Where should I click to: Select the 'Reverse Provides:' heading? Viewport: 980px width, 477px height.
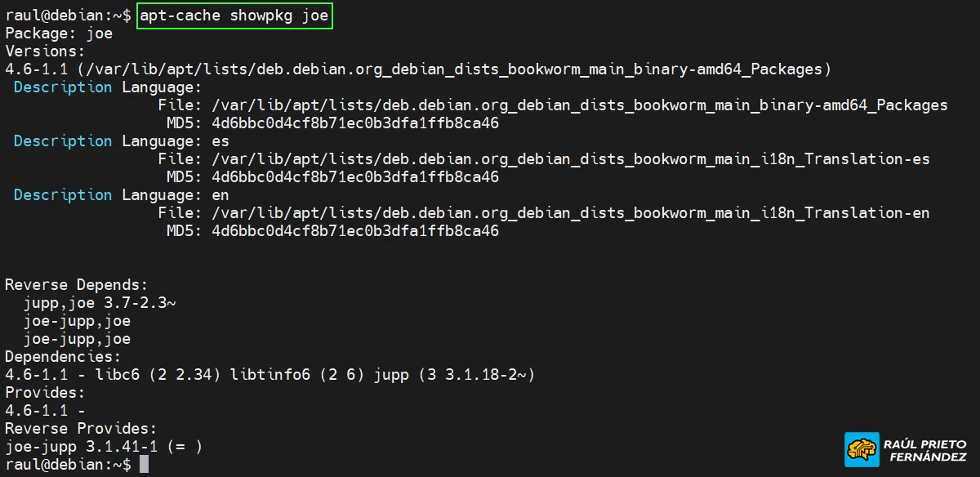pyautogui.click(x=81, y=429)
